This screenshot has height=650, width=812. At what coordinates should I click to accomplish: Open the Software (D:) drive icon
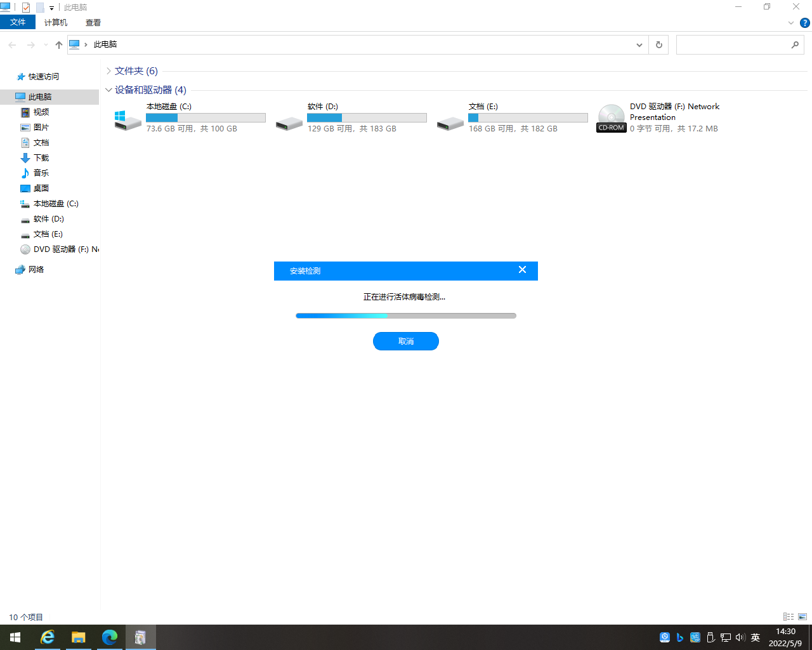(x=289, y=123)
